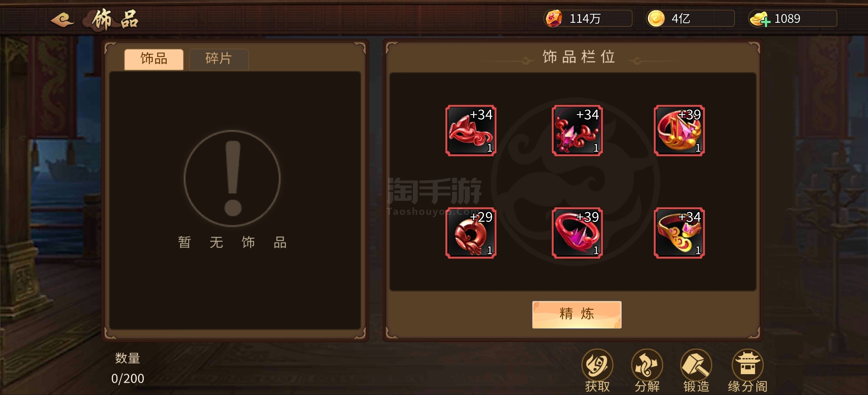Viewport: 868px width, 395px height.
Task: Open the 碎片 fragments tab
Action: click(x=219, y=59)
